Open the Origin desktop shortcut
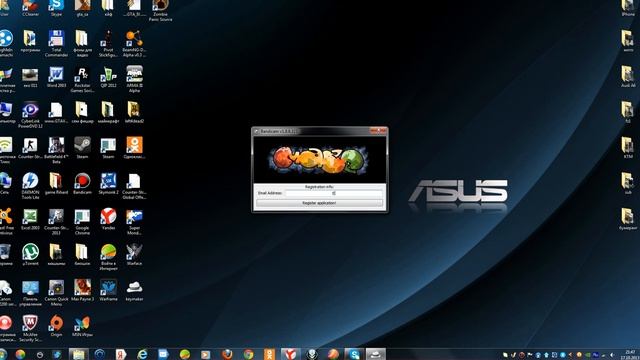Viewport: 640px width, 360px height. click(56, 326)
